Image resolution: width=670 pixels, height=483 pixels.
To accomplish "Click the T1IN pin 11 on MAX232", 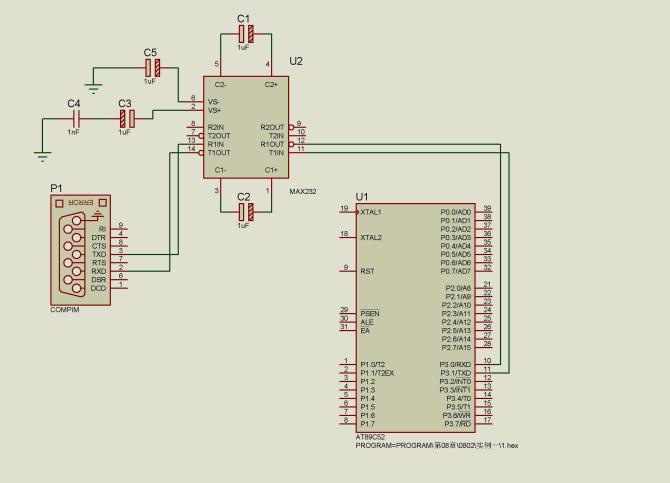I will coord(297,152).
